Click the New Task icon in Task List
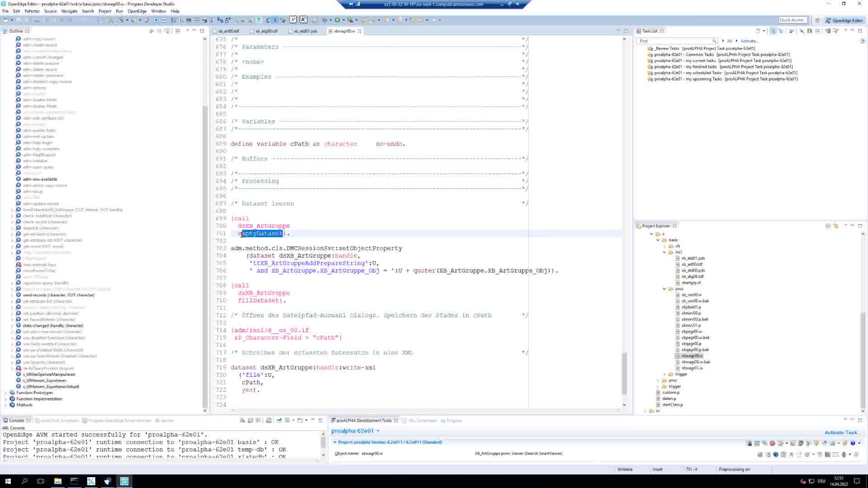The image size is (868, 488). coord(758,31)
